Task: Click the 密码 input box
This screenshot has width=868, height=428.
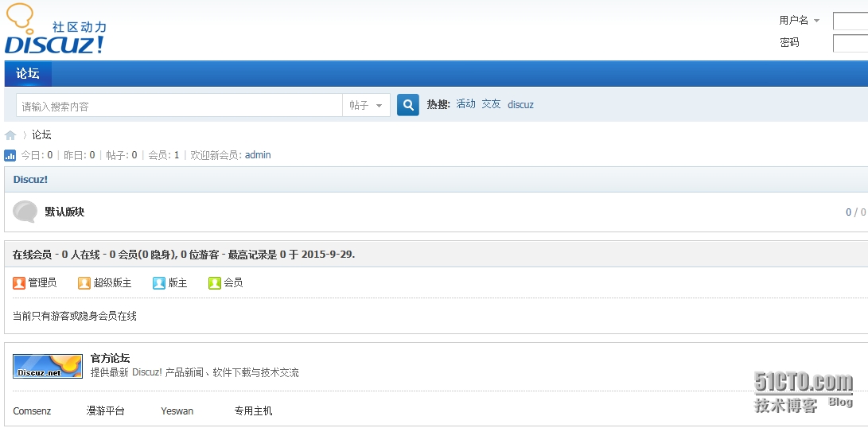Action: [850, 43]
